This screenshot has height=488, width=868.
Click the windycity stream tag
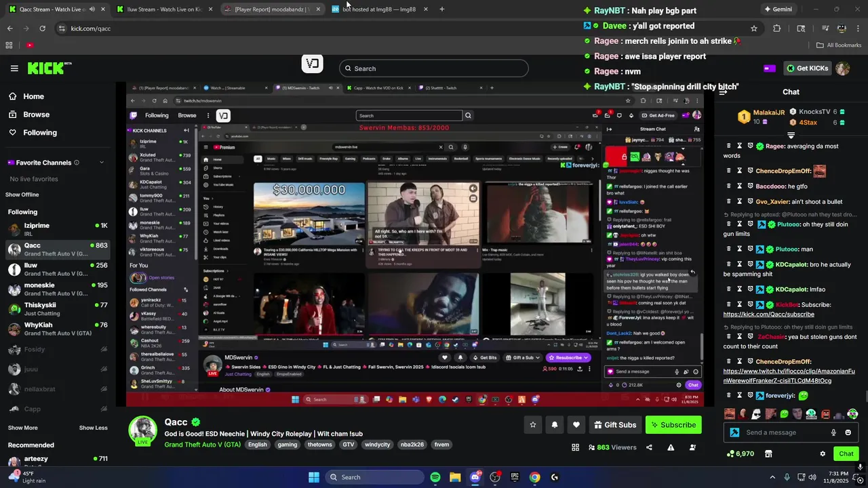point(377,445)
